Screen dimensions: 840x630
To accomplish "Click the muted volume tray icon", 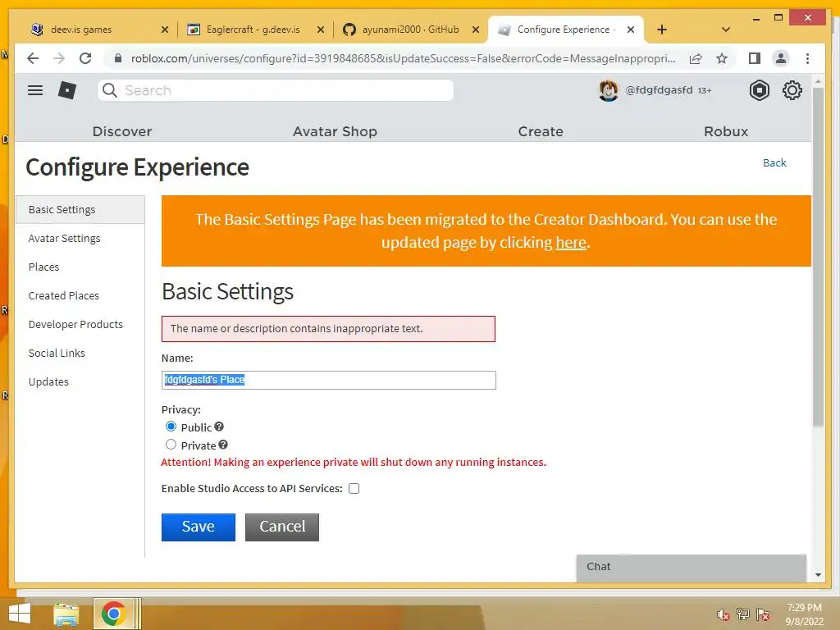I will (723, 614).
